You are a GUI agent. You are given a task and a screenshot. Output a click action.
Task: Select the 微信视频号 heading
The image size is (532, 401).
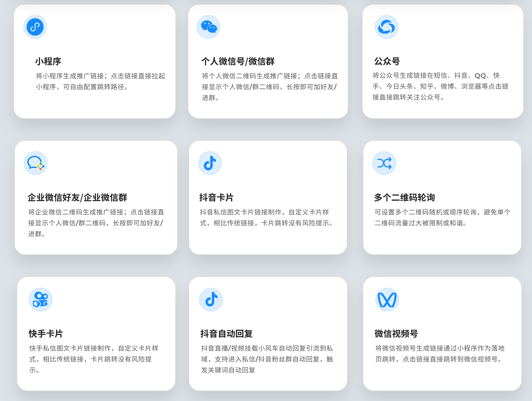click(396, 334)
